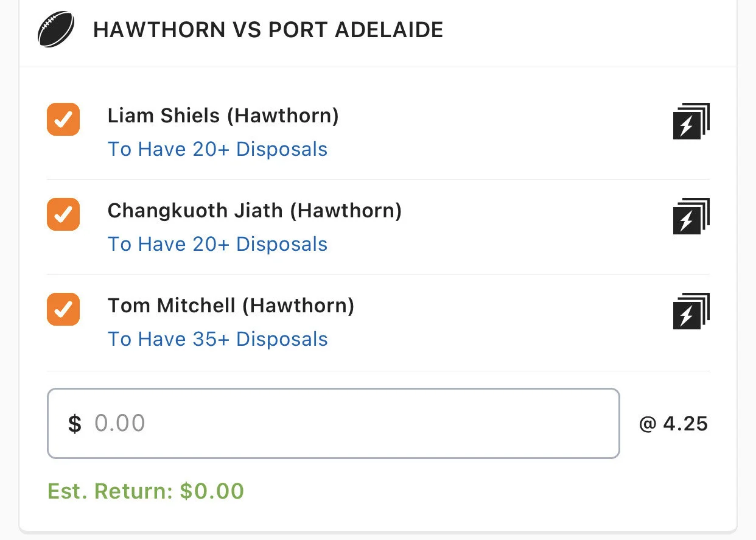Image resolution: width=756 pixels, height=540 pixels.
Task: Click the dollar sign in the stake box
Action: pyautogui.click(x=74, y=424)
